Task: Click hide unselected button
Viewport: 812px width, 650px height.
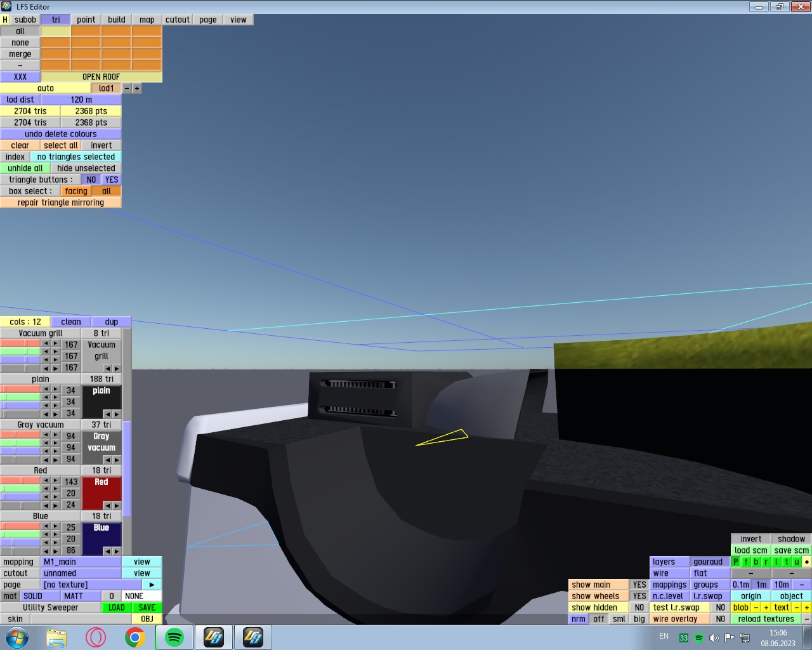Action: coord(86,168)
